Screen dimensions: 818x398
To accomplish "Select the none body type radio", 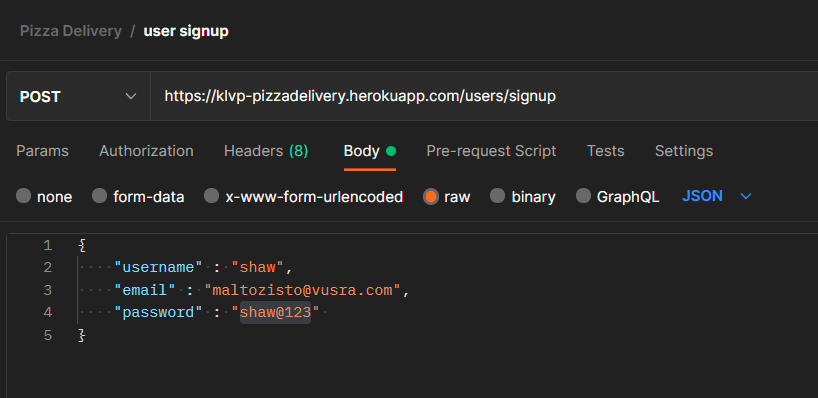I will point(23,196).
